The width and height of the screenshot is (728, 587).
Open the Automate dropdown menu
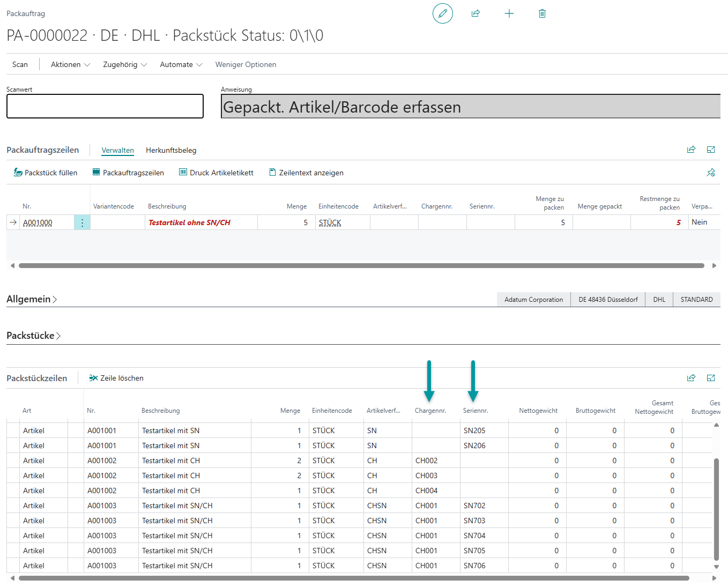[181, 64]
